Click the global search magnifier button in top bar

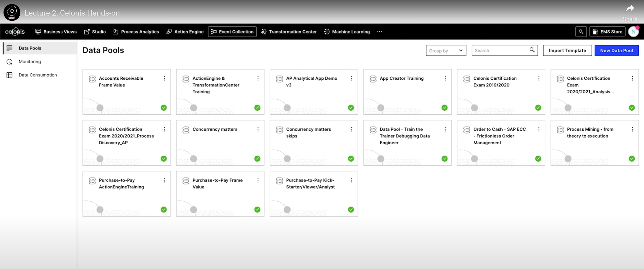click(x=581, y=32)
